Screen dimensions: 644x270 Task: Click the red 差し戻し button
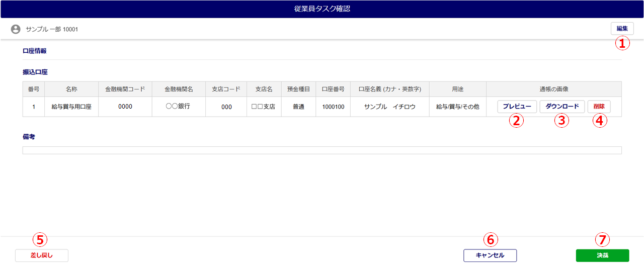click(x=42, y=255)
